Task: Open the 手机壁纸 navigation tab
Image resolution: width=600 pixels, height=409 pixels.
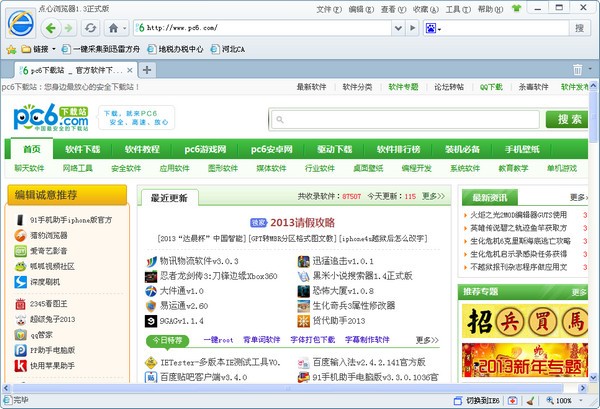Action: tap(522, 149)
